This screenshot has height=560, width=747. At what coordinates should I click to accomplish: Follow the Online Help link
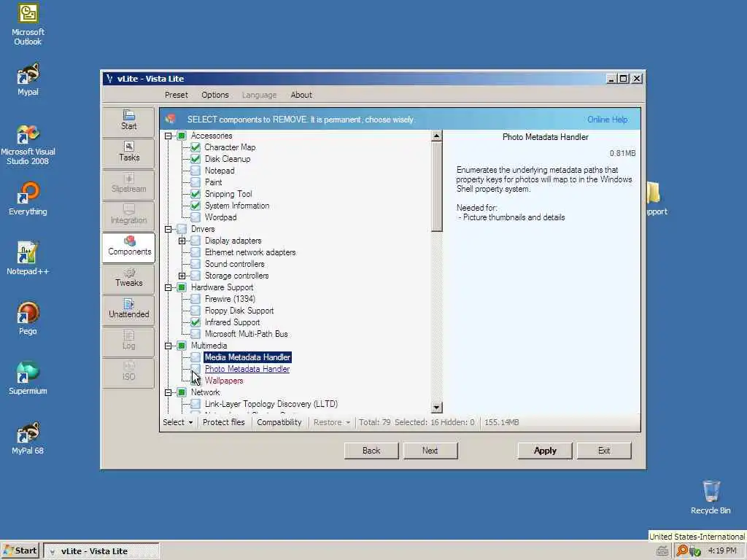607,120
